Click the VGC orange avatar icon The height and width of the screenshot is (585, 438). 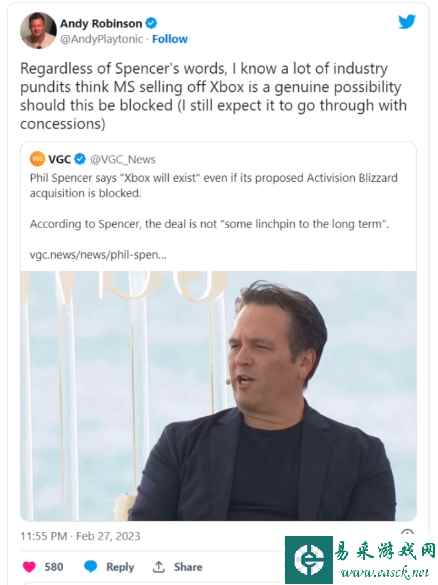point(37,159)
